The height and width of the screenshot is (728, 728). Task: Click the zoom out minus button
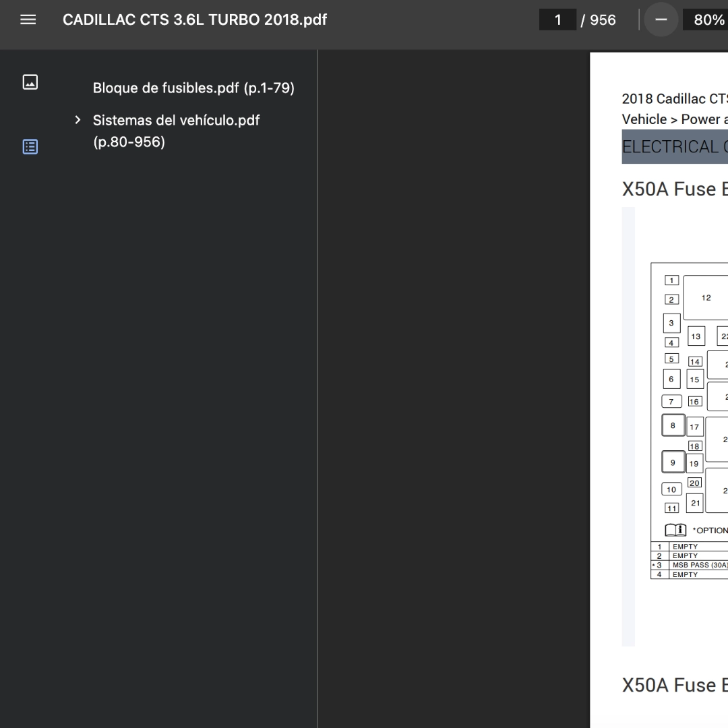661,20
